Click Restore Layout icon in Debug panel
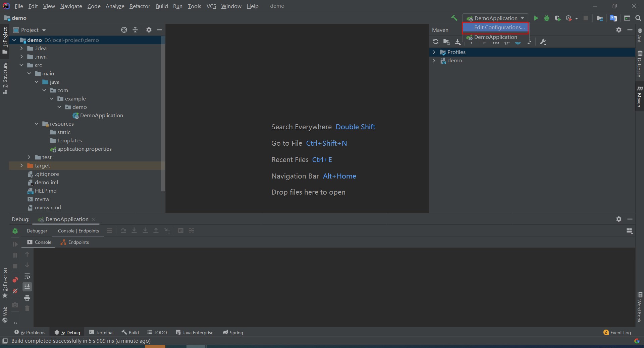Image resolution: width=644 pixels, height=348 pixels. click(x=630, y=231)
